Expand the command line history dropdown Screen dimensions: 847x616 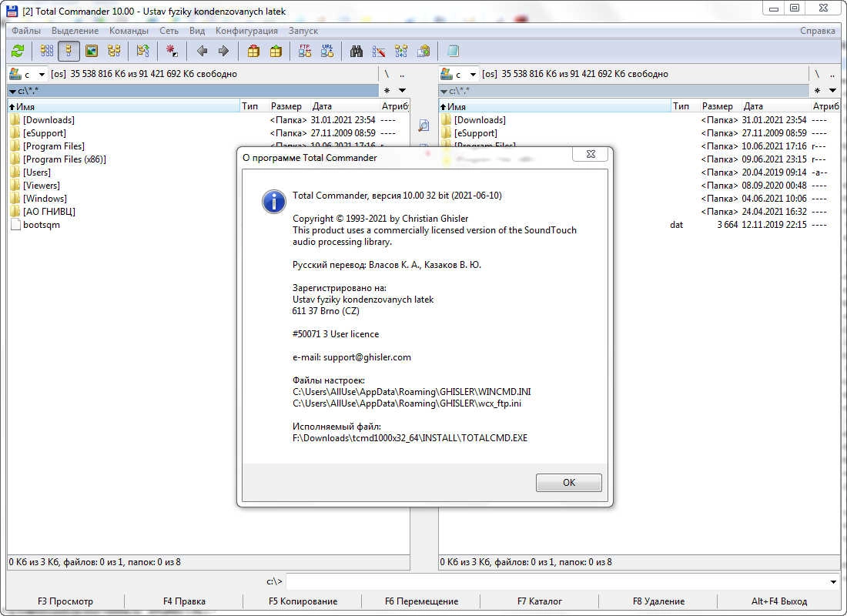pyautogui.click(x=833, y=582)
